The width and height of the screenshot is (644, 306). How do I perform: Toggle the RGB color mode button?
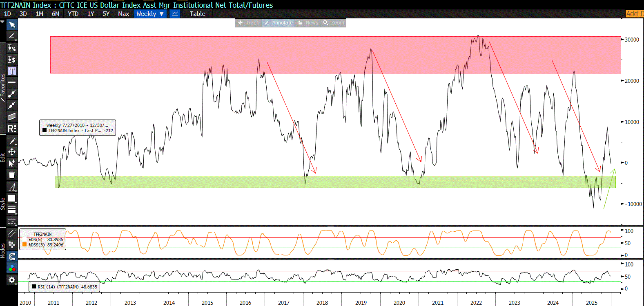[x=12, y=268]
